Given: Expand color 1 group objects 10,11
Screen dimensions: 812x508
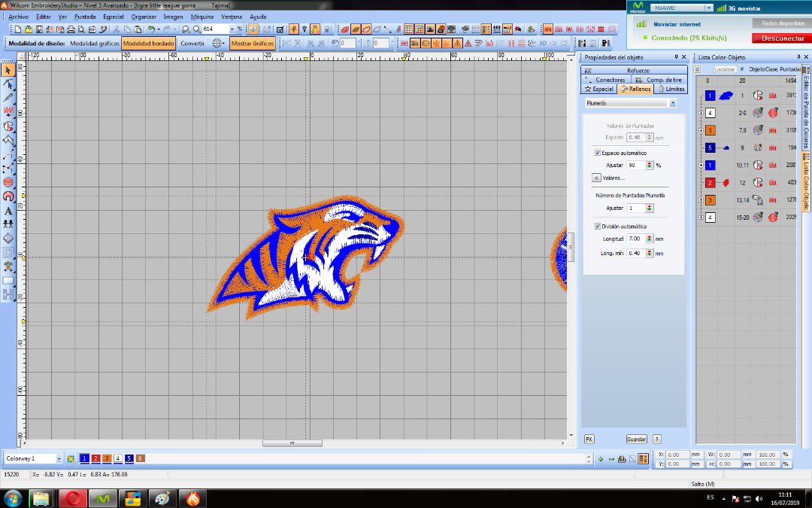Looking at the screenshot, I should tap(701, 166).
